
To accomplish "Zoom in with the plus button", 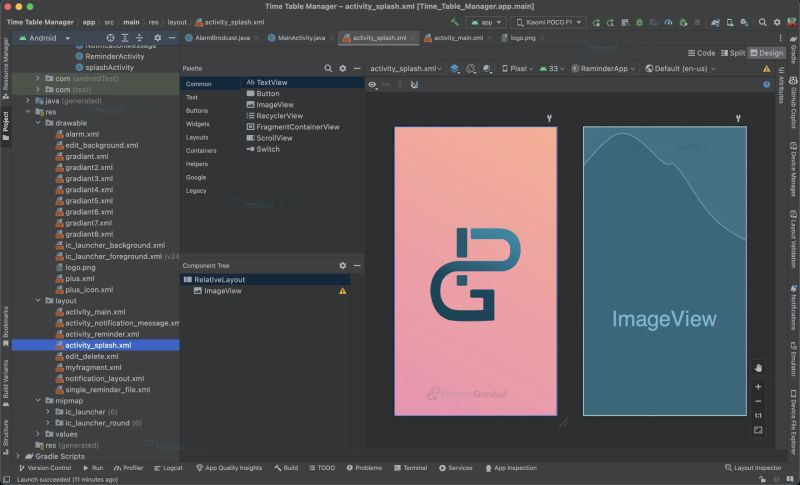I will click(x=758, y=387).
